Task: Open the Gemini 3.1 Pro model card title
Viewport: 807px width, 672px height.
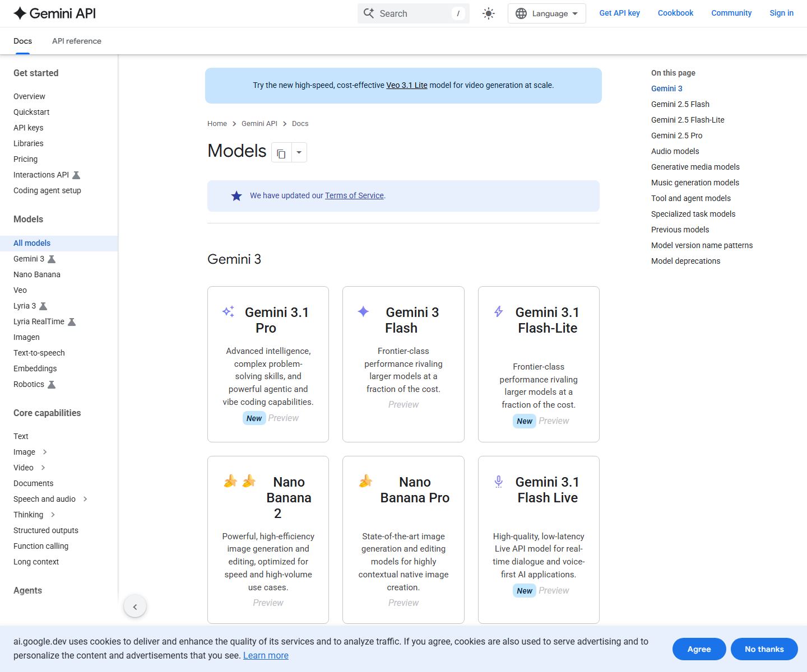Action: point(276,320)
